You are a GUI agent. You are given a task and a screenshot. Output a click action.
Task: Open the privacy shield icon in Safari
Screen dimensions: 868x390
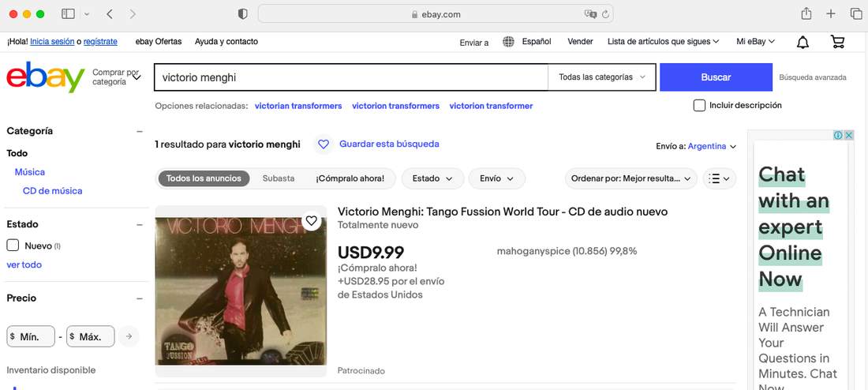(242, 14)
